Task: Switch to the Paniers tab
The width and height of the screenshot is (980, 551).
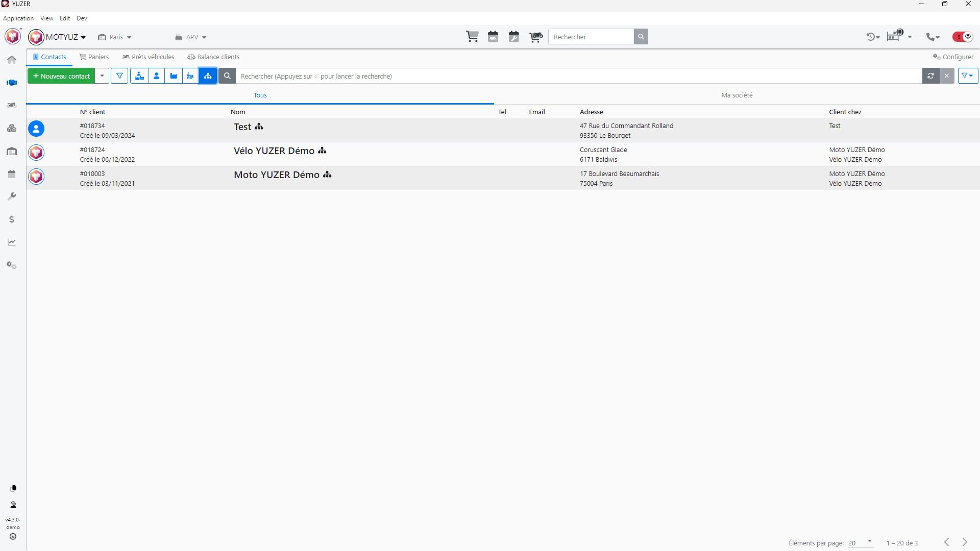Action: point(94,57)
